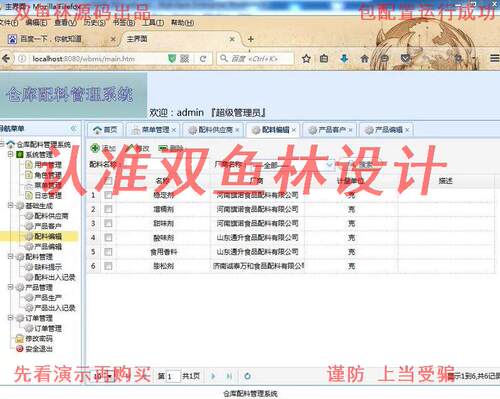Viewport: 500px width, 399px height.
Task: Open 日志管理 in the navigation tree
Action: point(48,195)
